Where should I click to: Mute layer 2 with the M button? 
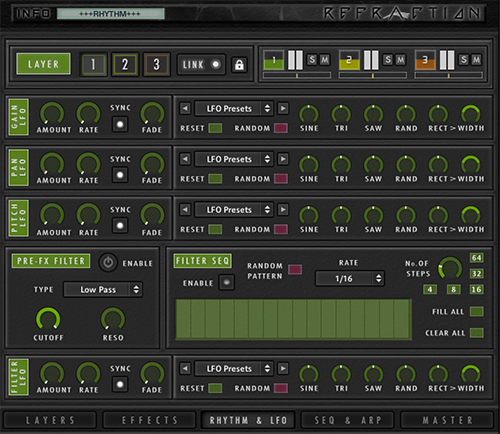tap(400, 60)
